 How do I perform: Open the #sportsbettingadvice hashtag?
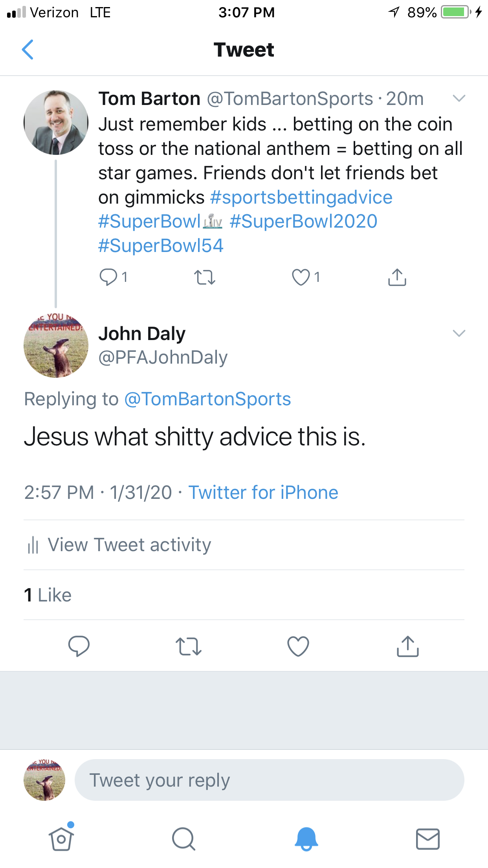[301, 197]
